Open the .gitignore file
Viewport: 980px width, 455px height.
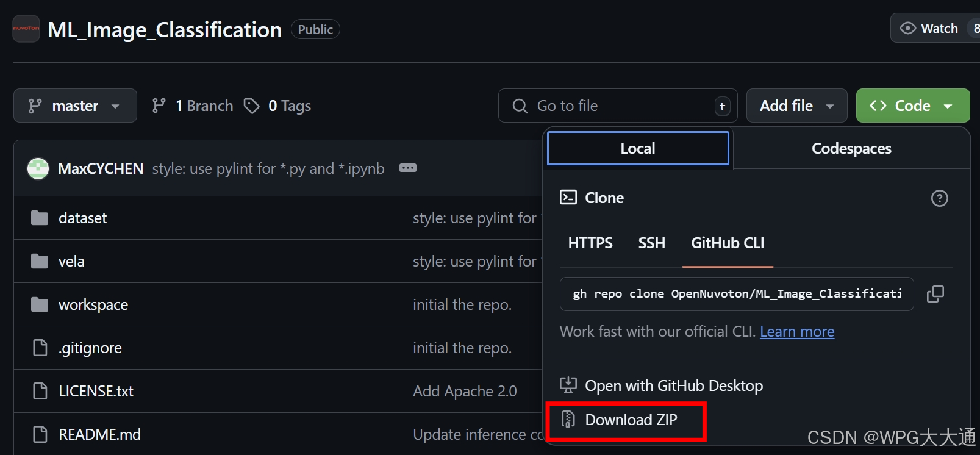90,348
